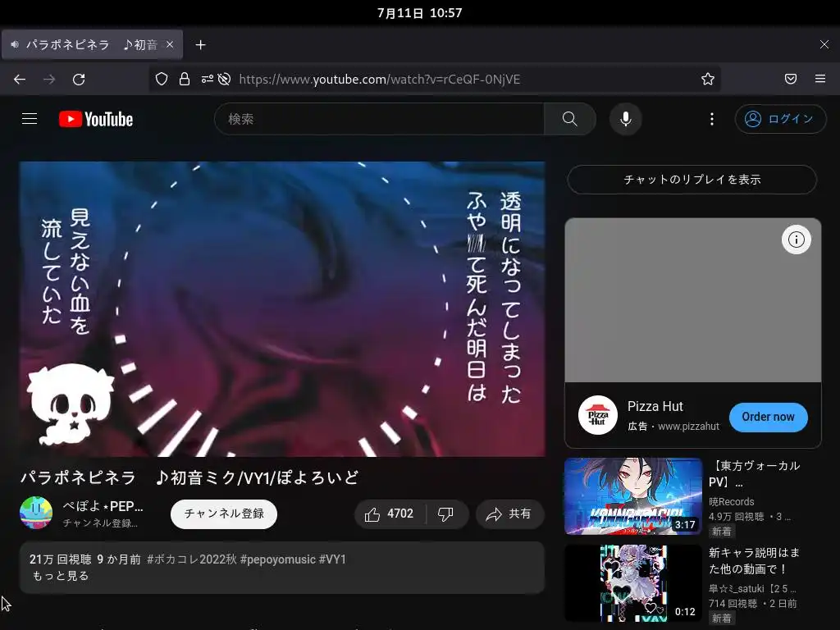
Task: Open the tracking protection shield icon
Action: [x=162, y=80]
